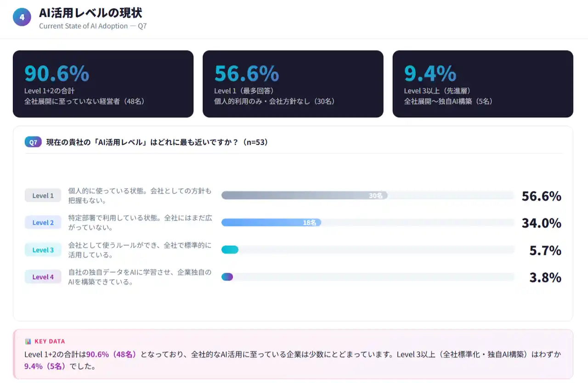Click the 3.8% value beside Level 4
Image resolution: width=588 pixels, height=383 pixels.
pyautogui.click(x=545, y=277)
